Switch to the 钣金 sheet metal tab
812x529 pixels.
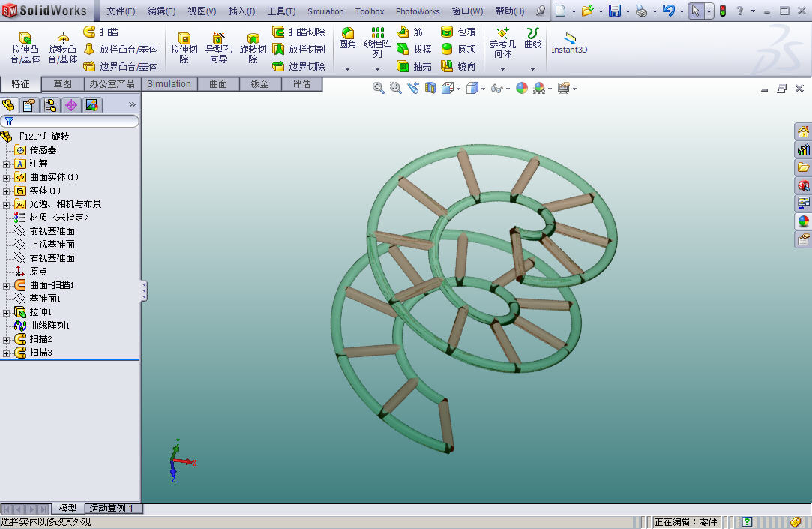coord(259,84)
